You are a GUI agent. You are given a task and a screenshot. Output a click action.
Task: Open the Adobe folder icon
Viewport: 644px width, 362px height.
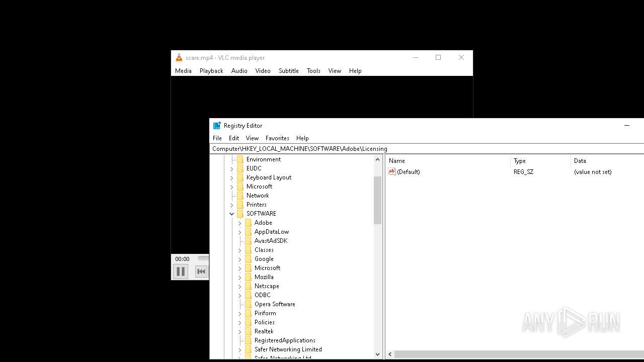point(248,223)
